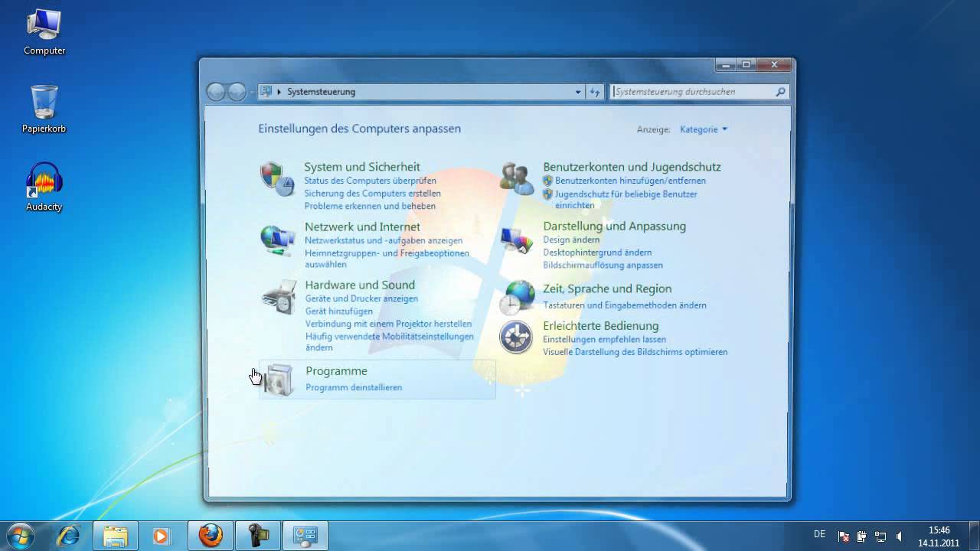Open Hardware und Sound heading
This screenshot has width=980, height=551.
(360, 285)
